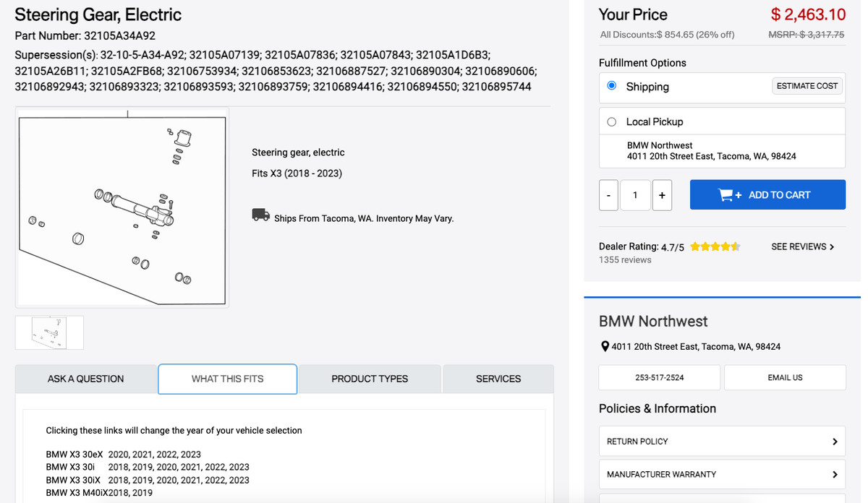Expand the Return Policy section
The height and width of the screenshot is (503, 868).
pos(722,441)
